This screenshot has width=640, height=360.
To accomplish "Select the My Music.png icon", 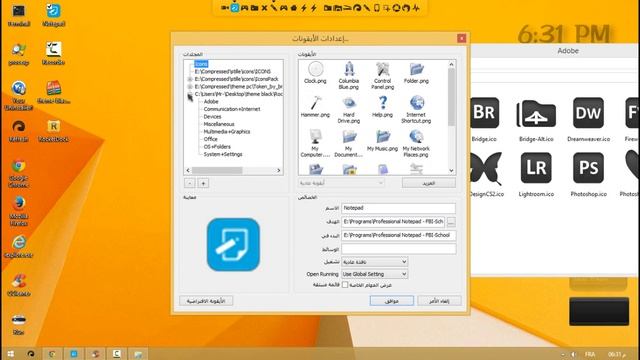I will [382, 140].
